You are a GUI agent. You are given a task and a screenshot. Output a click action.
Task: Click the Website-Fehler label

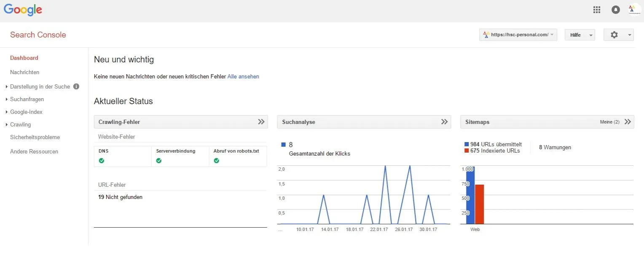pyautogui.click(x=117, y=137)
